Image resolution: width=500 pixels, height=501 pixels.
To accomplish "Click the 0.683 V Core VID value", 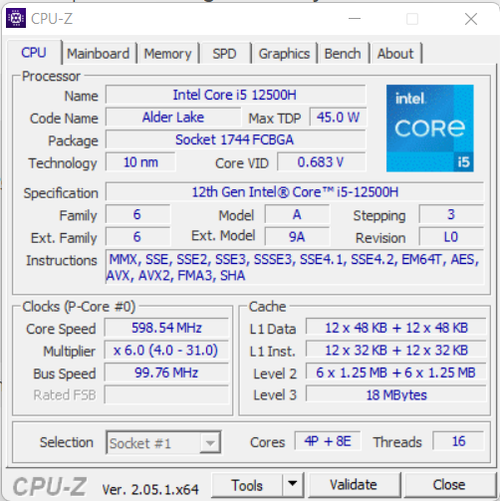I will click(321, 162).
